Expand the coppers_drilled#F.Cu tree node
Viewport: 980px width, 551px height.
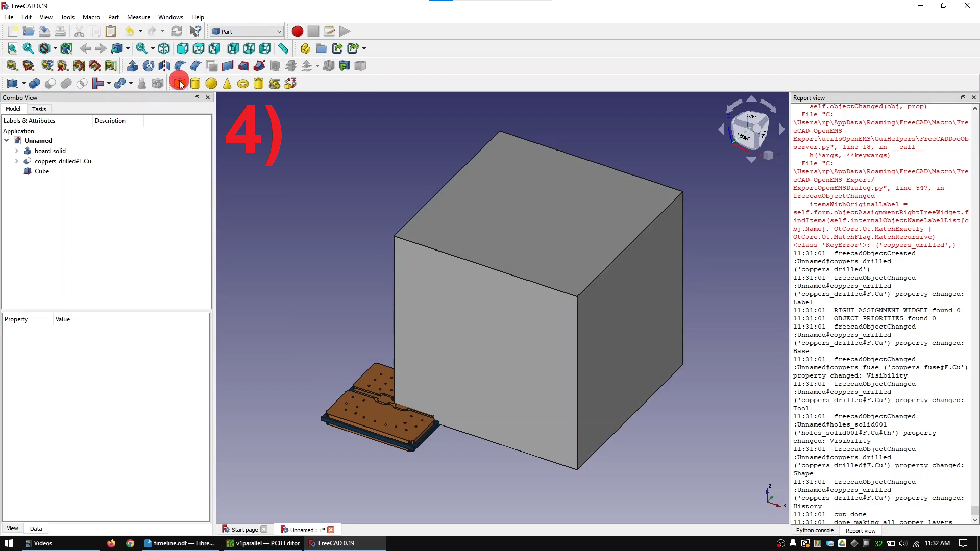click(x=17, y=161)
